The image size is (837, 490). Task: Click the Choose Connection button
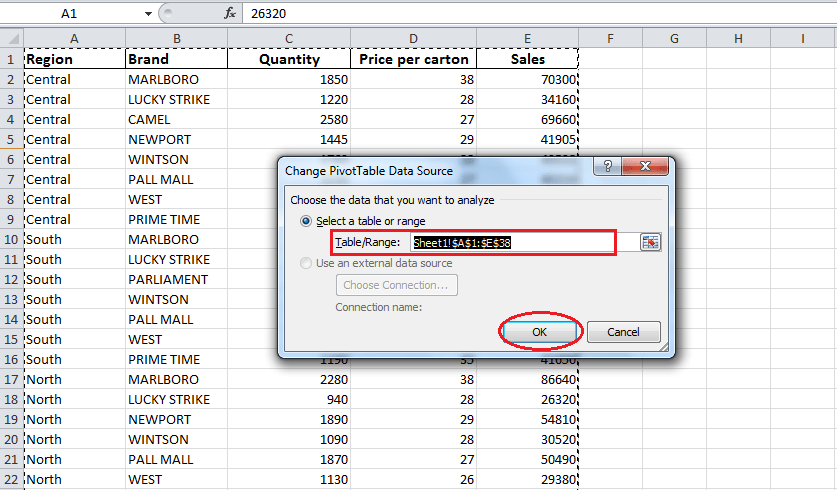(397, 285)
